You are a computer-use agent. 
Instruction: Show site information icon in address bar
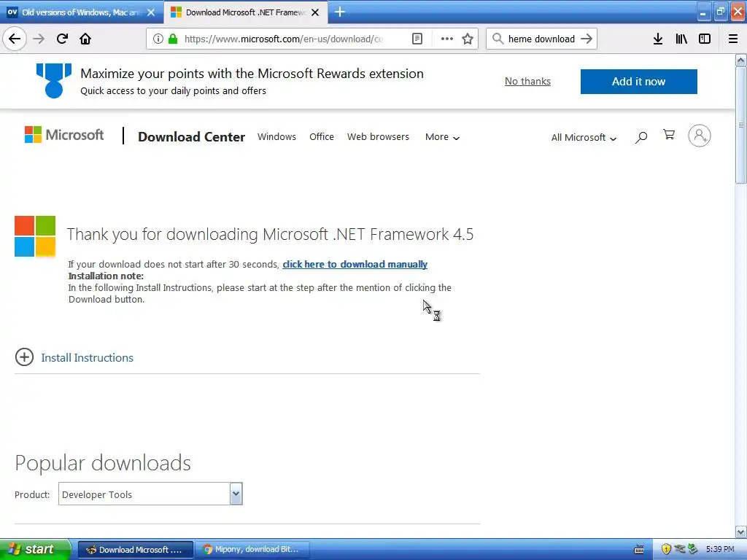(158, 39)
